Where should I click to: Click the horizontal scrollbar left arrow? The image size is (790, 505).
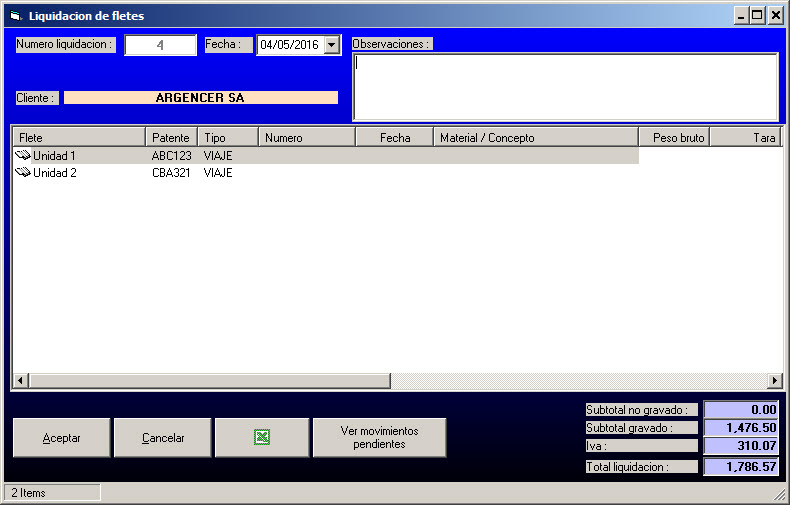(19, 381)
